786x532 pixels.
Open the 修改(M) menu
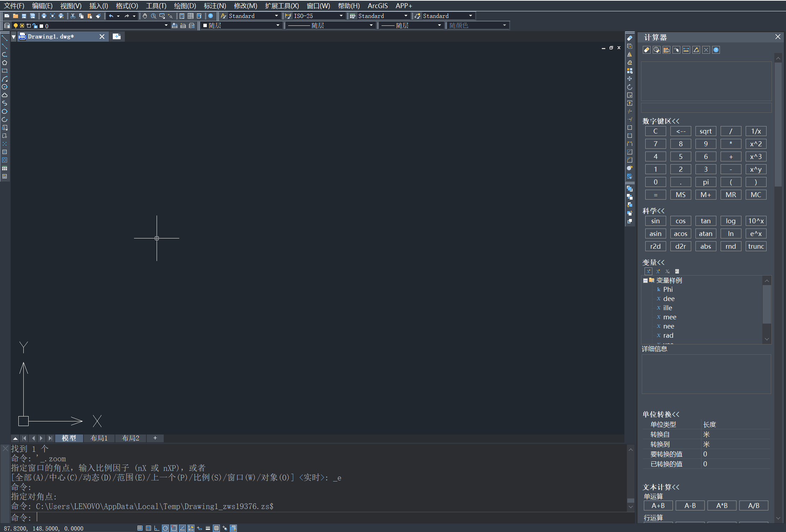point(245,6)
